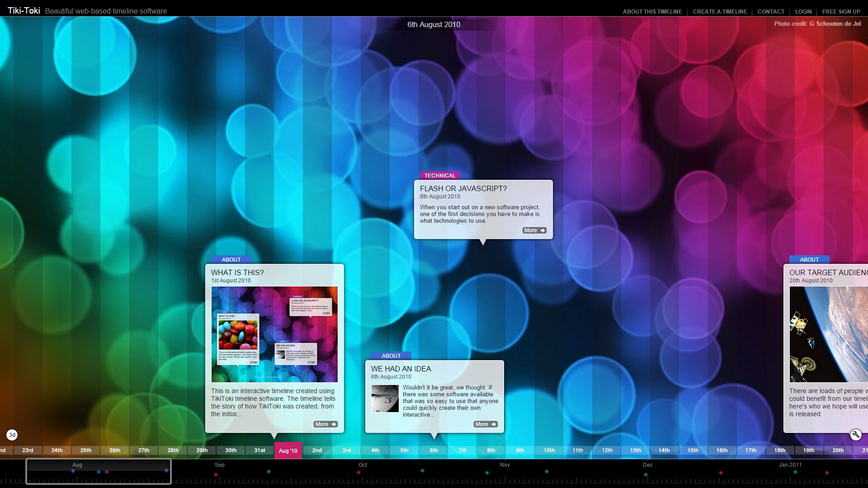Screen dimensions: 868x488
Task: Click Sep label in the overview timeline
Action: (220, 465)
